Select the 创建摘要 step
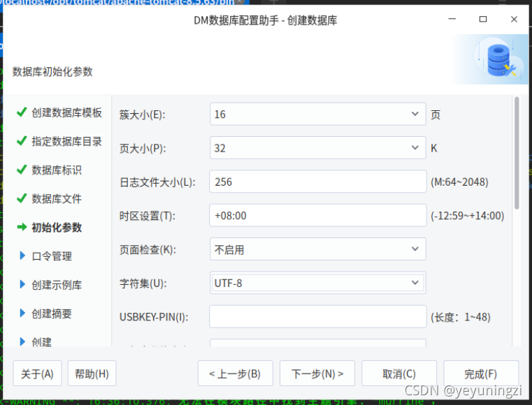The width and height of the screenshot is (532, 405). [x=52, y=314]
